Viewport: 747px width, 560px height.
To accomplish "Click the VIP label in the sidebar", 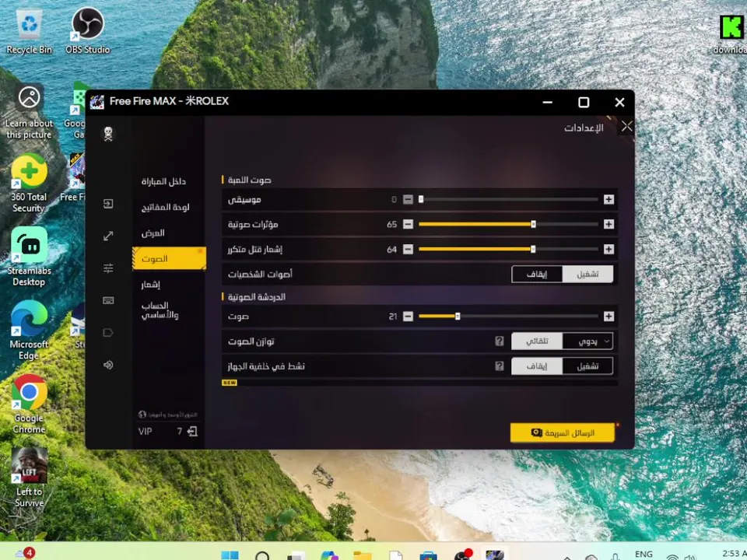I will pos(146,432).
